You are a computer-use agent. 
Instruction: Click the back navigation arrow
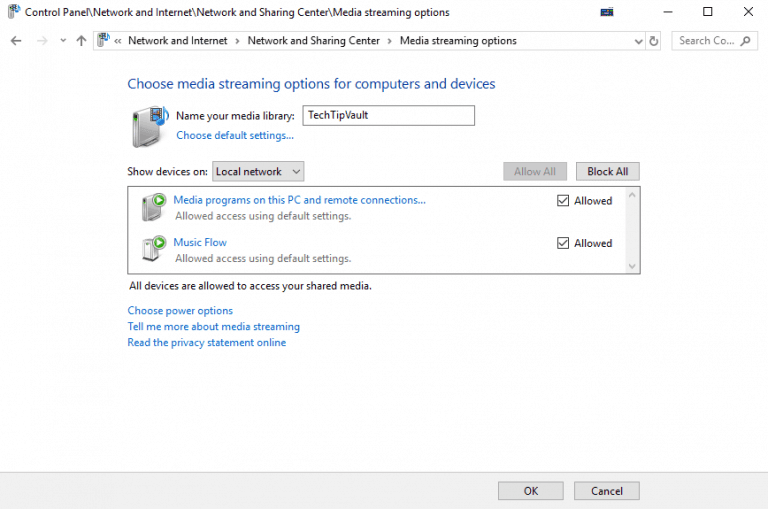pyautogui.click(x=16, y=41)
